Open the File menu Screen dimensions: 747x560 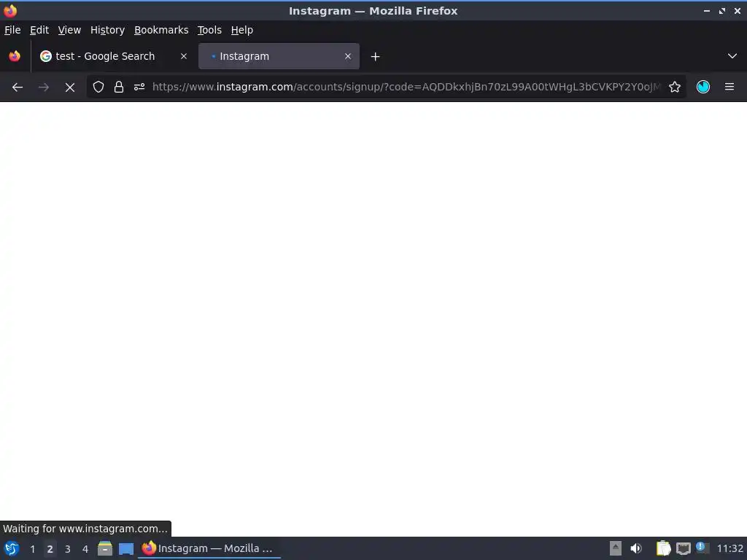pos(12,30)
